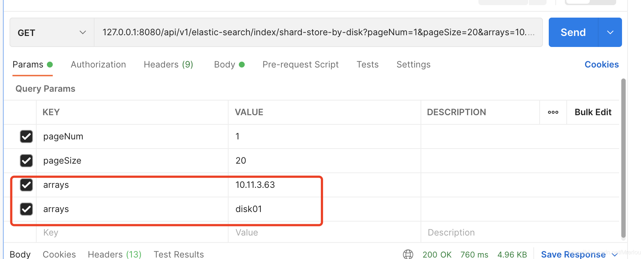644x259 pixels.
Task: Open the Send options arrow
Action: [610, 32]
